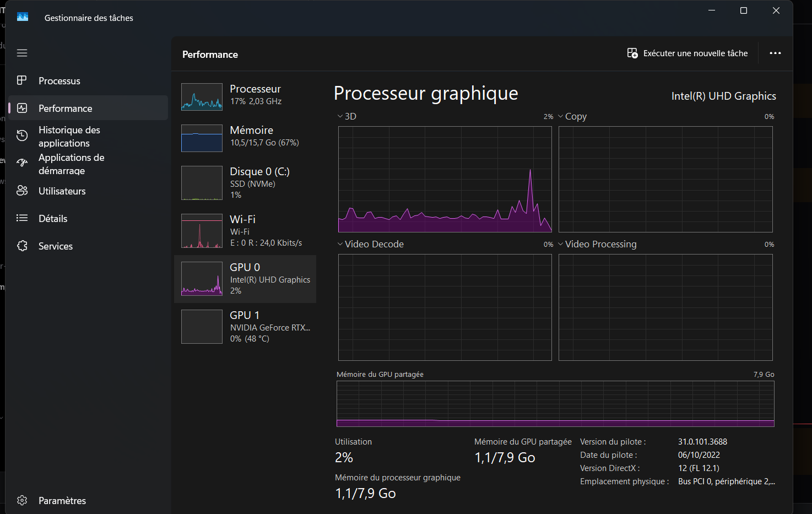Select the Mémoire usage thumbnail
812x514 pixels.
coord(202,138)
